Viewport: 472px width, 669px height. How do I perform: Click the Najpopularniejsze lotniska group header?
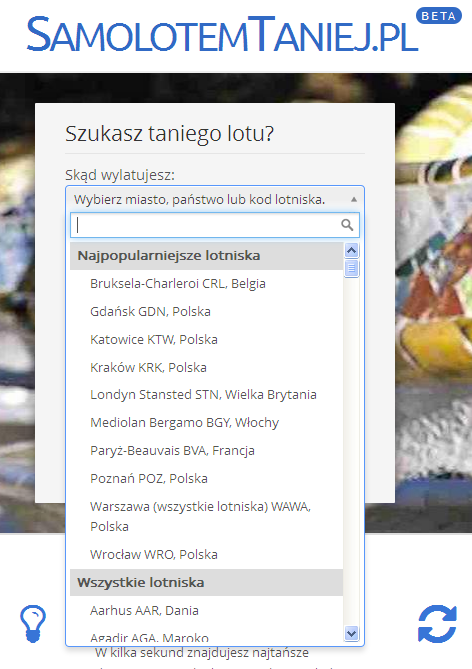pos(207,256)
